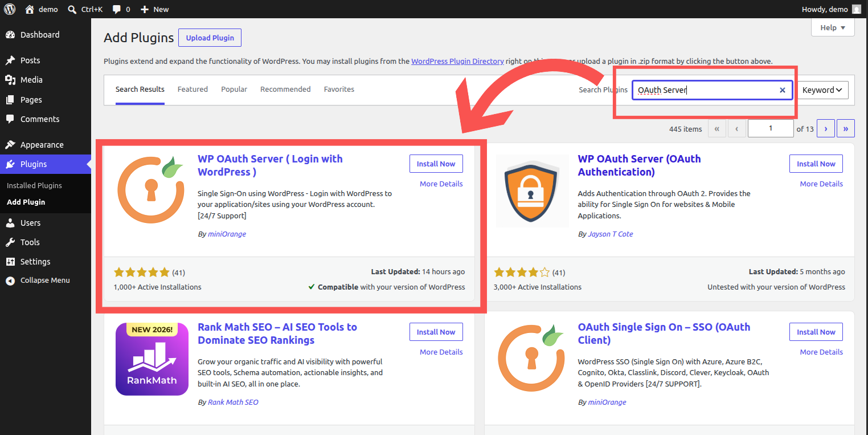868x435 pixels.
Task: Open the Howdy, demo user avatar
Action: click(x=857, y=9)
